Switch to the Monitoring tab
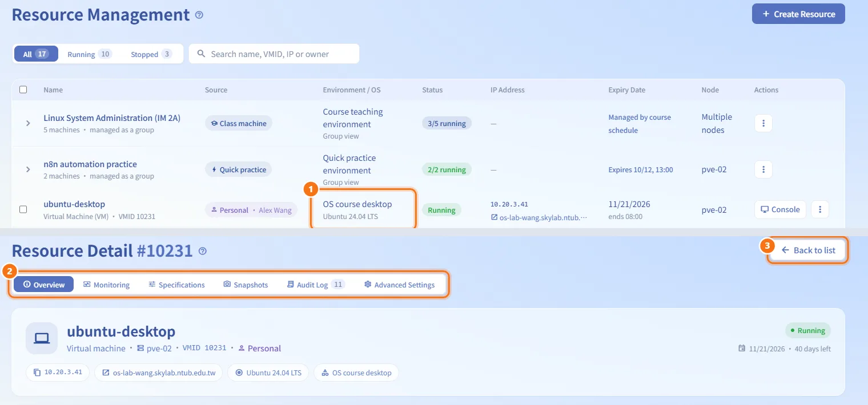 [x=106, y=284]
